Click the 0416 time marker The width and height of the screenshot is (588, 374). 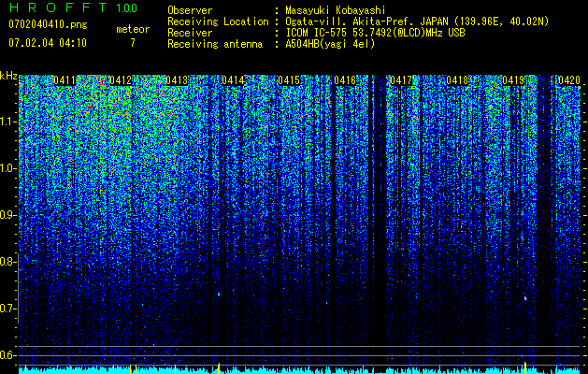345,80
